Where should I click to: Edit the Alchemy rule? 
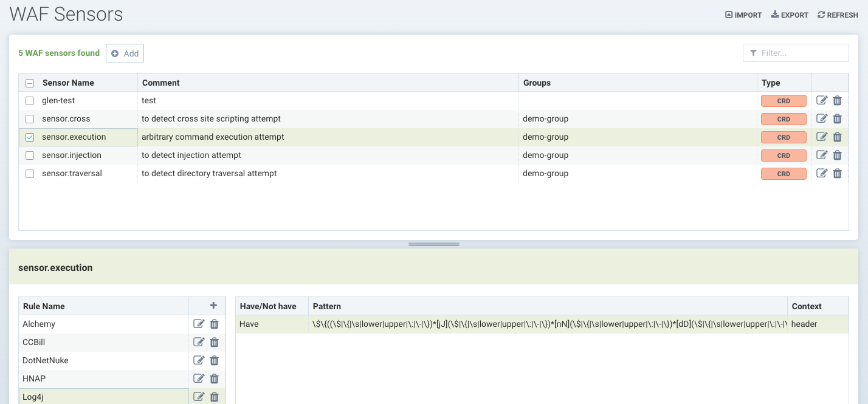click(x=199, y=324)
